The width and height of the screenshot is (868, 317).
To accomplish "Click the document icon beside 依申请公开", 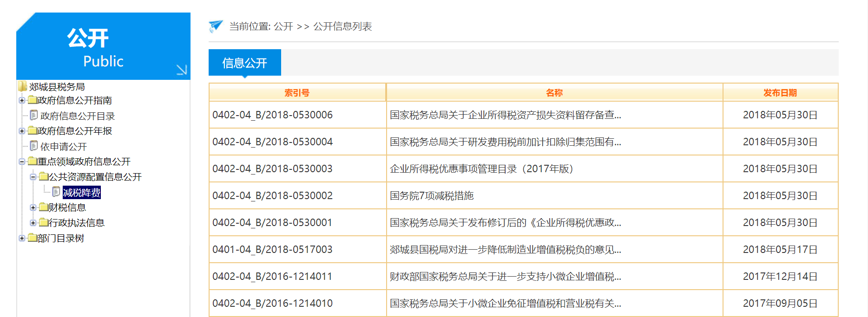I will (33, 146).
